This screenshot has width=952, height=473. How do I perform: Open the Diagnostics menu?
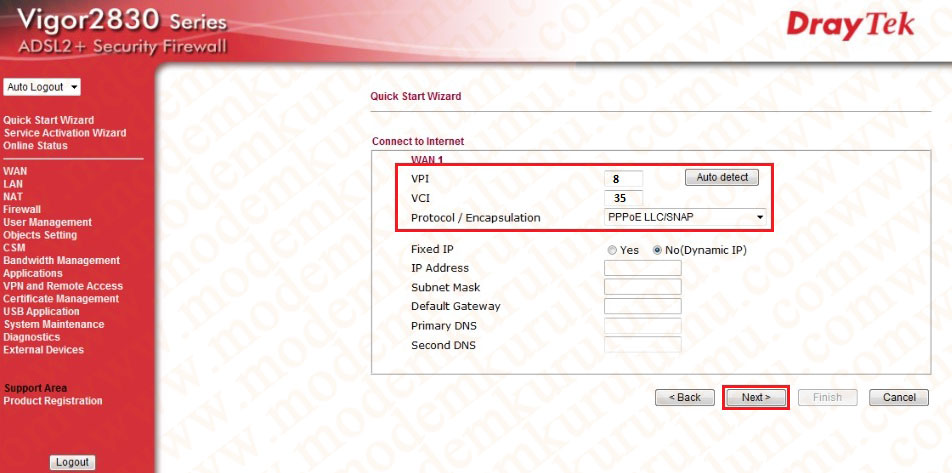coord(32,337)
